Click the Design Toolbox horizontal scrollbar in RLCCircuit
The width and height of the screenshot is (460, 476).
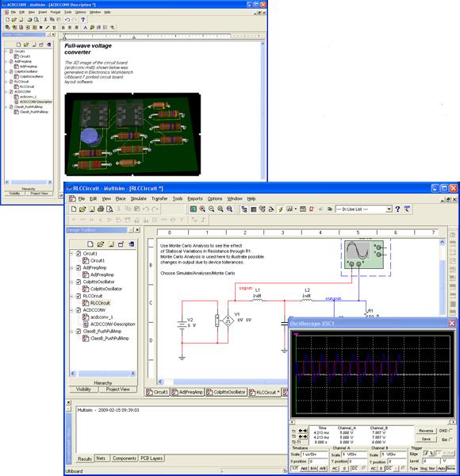pyautogui.click(x=103, y=374)
